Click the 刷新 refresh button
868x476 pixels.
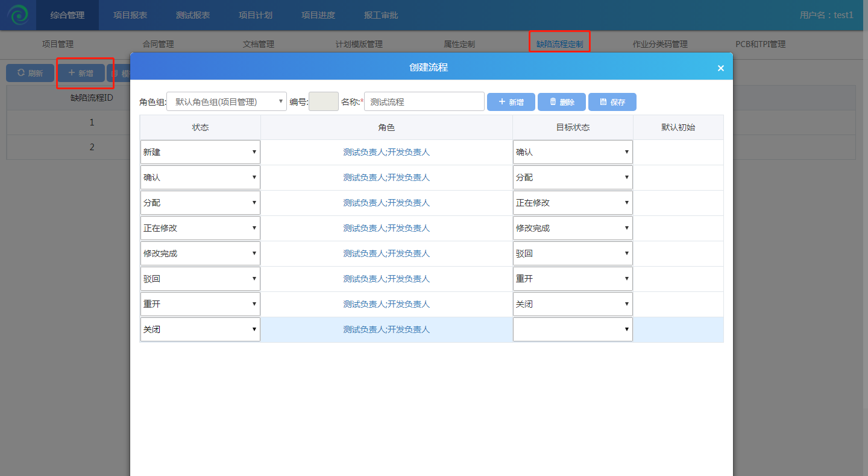[30, 73]
